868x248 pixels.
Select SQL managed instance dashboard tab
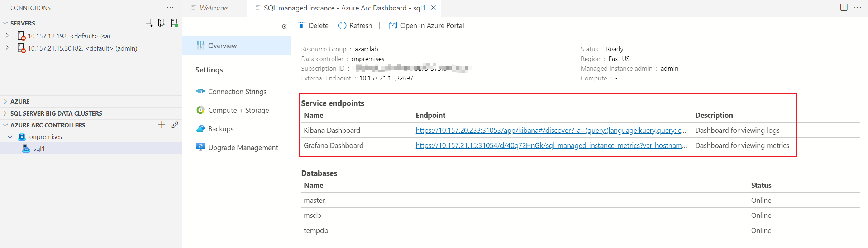[x=344, y=8]
